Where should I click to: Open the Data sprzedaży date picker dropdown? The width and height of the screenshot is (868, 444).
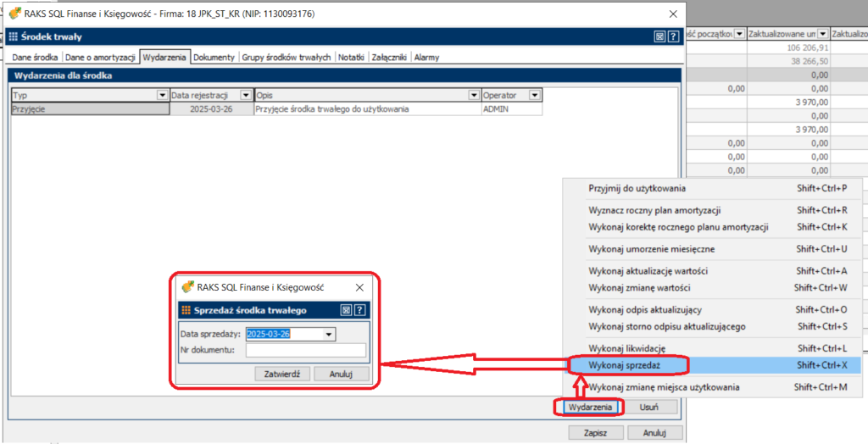click(329, 335)
